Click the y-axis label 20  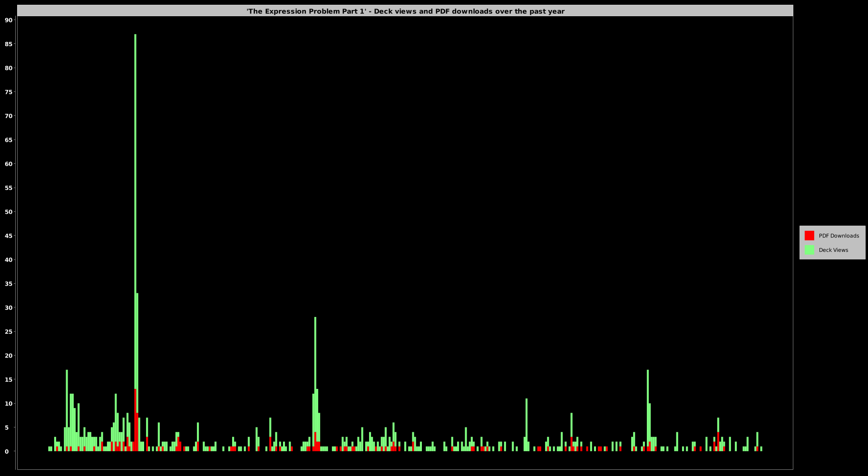point(9,356)
